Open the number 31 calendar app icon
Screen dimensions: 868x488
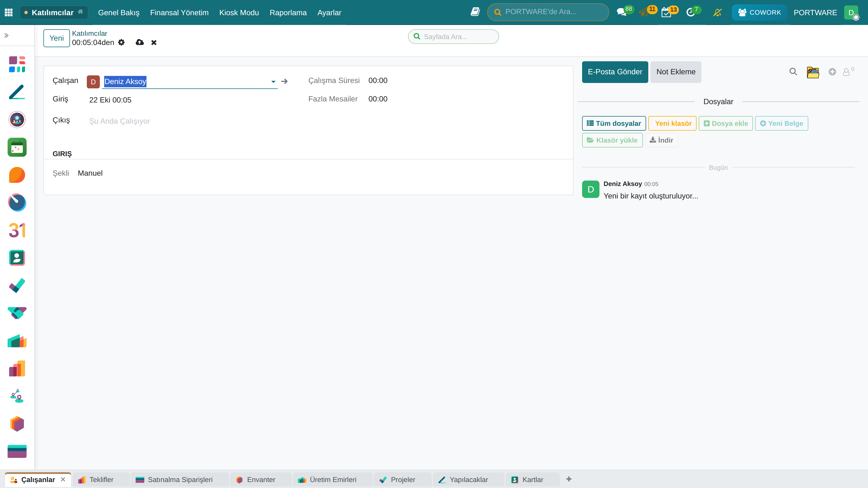pos(17,230)
